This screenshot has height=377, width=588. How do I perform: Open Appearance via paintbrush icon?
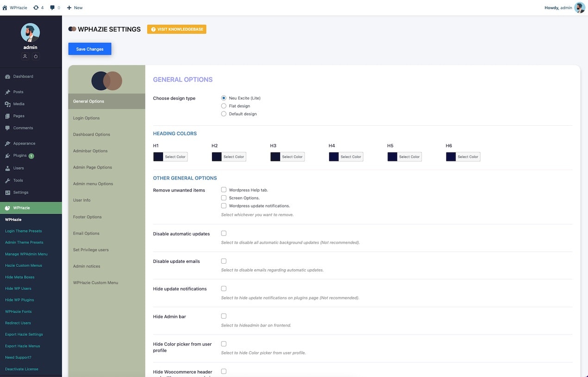click(x=7, y=143)
